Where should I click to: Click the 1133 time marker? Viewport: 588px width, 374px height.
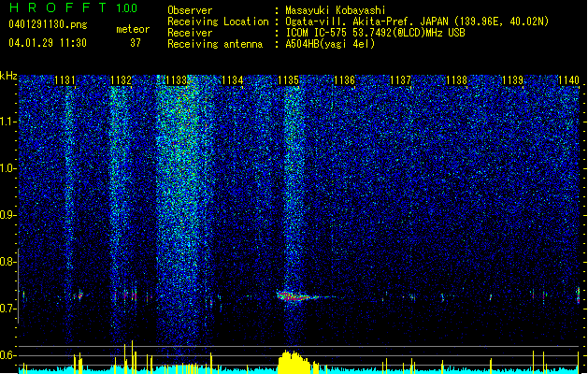click(177, 80)
